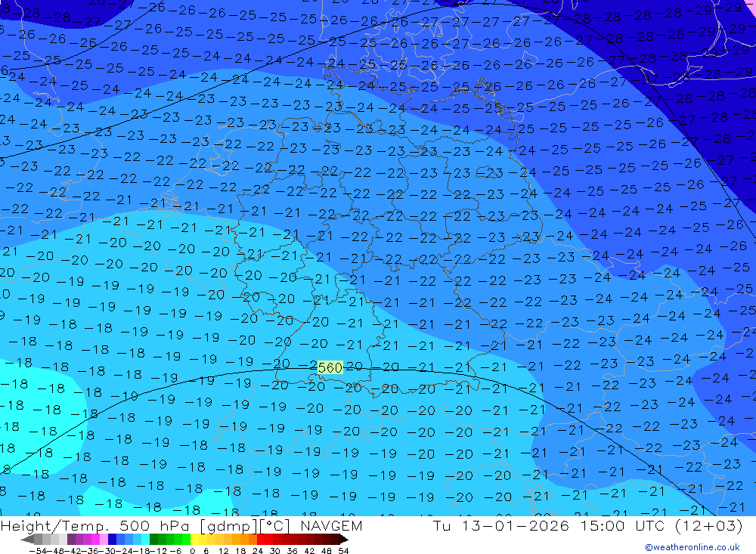The image size is (756, 554).
Task: Select the yellow legend swatch at 0
Action: coord(194,539)
